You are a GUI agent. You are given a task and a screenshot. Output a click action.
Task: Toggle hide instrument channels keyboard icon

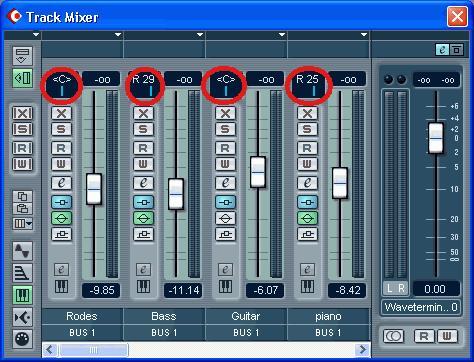pos(23,295)
